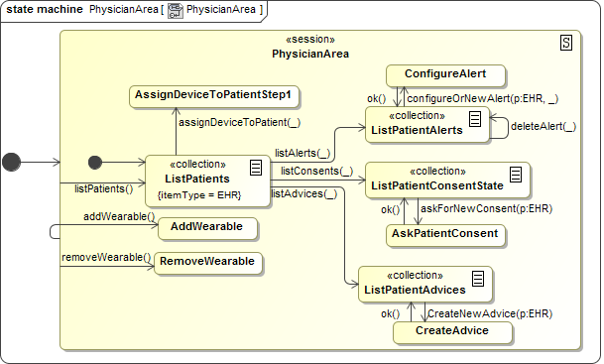Click the state machine PhysicianArea title tab
The width and height of the screenshot is (604, 364).
point(134,11)
